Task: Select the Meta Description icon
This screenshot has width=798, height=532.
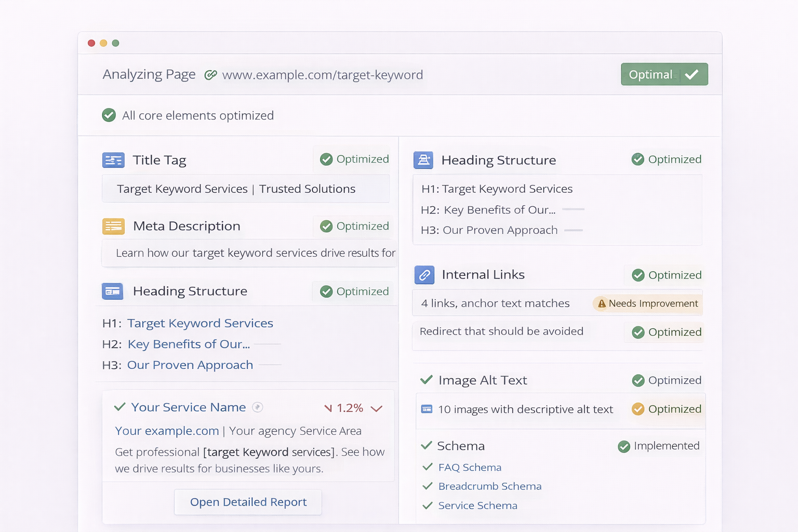Action: (x=113, y=226)
